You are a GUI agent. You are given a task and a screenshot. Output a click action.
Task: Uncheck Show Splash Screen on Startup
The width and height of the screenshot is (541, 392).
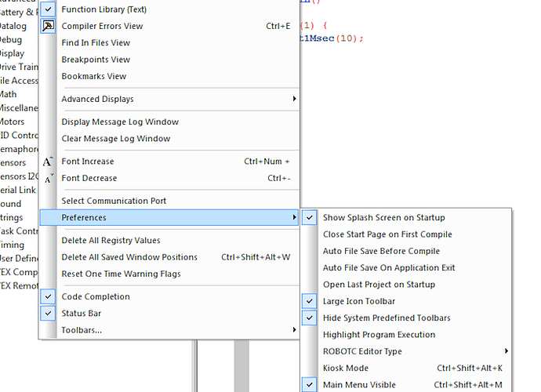pos(310,218)
